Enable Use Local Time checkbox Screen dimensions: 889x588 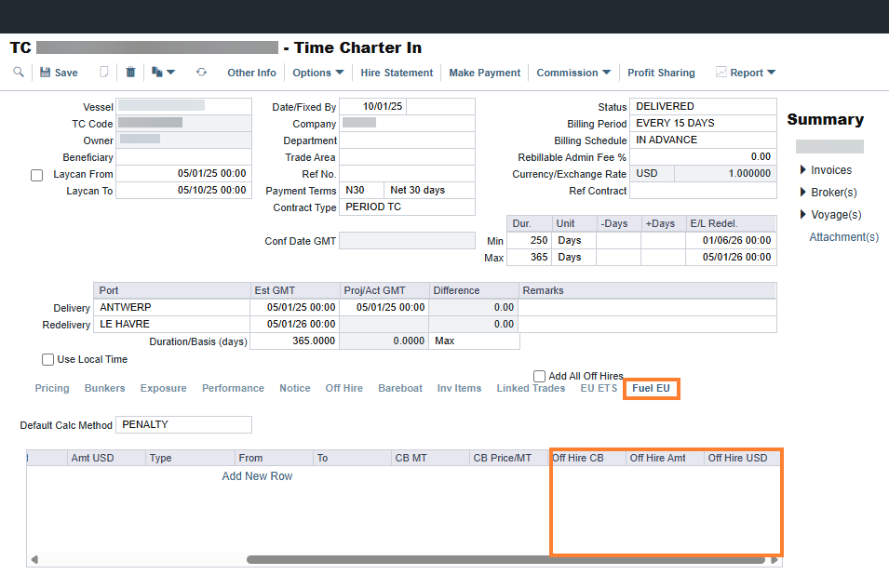(x=47, y=359)
